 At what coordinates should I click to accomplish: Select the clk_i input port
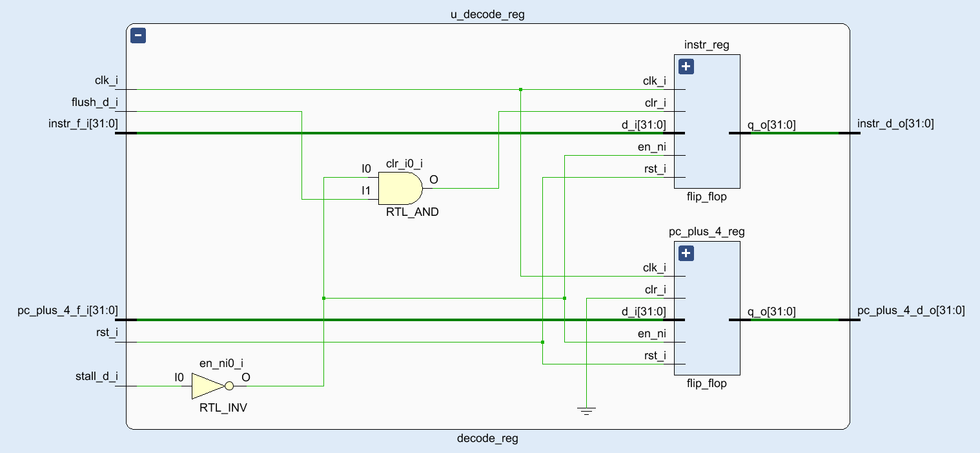(106, 81)
